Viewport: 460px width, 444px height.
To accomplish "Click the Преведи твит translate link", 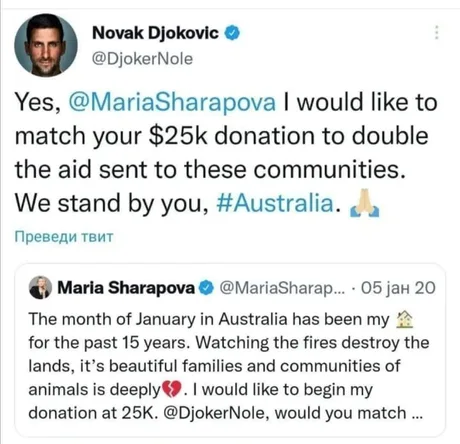I will click(64, 237).
